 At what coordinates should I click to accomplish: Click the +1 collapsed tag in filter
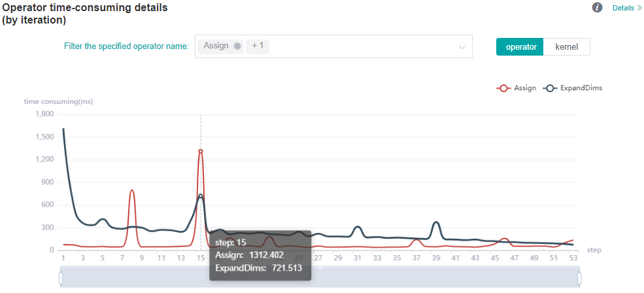tap(258, 46)
